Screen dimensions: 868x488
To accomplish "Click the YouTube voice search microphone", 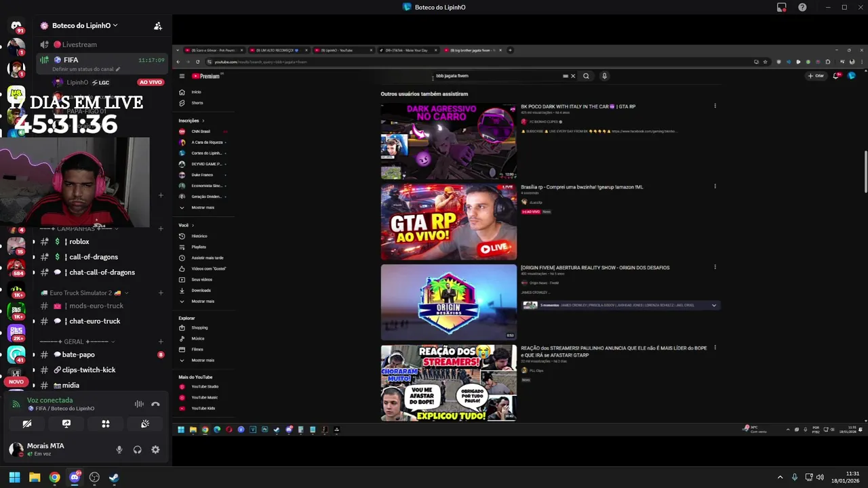I will 604,76.
